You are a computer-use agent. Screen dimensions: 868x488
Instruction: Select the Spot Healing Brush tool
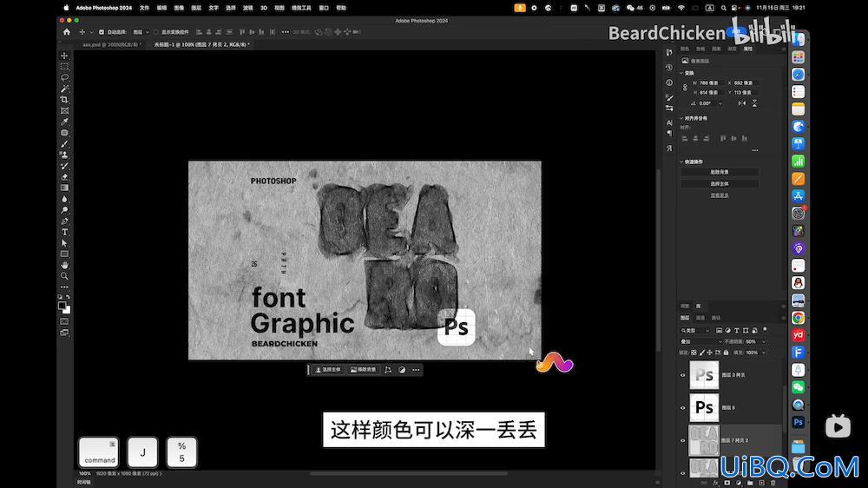pos(64,133)
